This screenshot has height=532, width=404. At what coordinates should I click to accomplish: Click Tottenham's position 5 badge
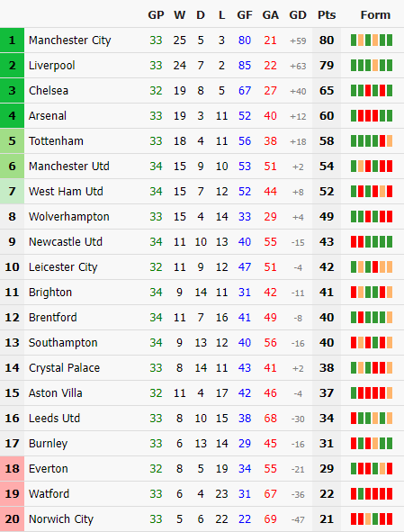pos(12,140)
